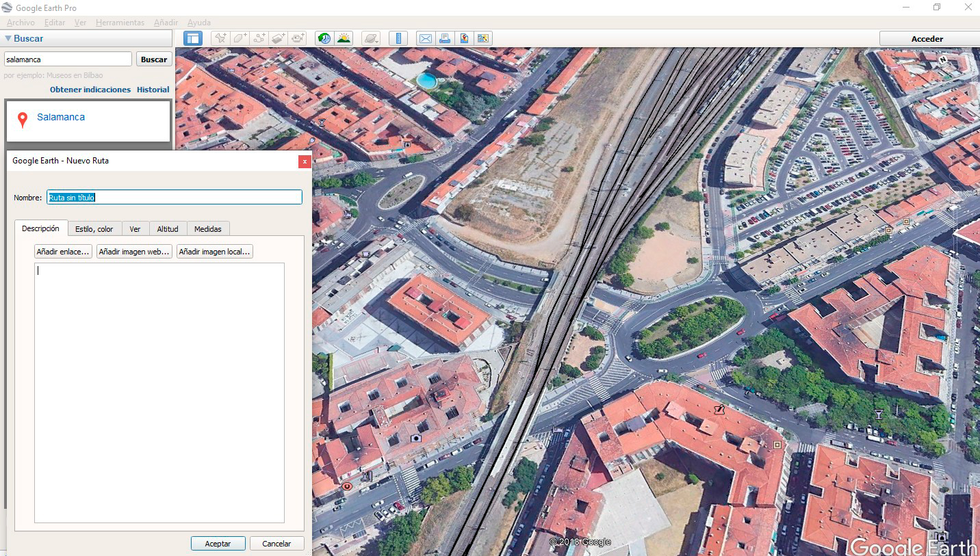980x556 pixels.
Task: Open the Ayuda menu
Action: point(199,23)
